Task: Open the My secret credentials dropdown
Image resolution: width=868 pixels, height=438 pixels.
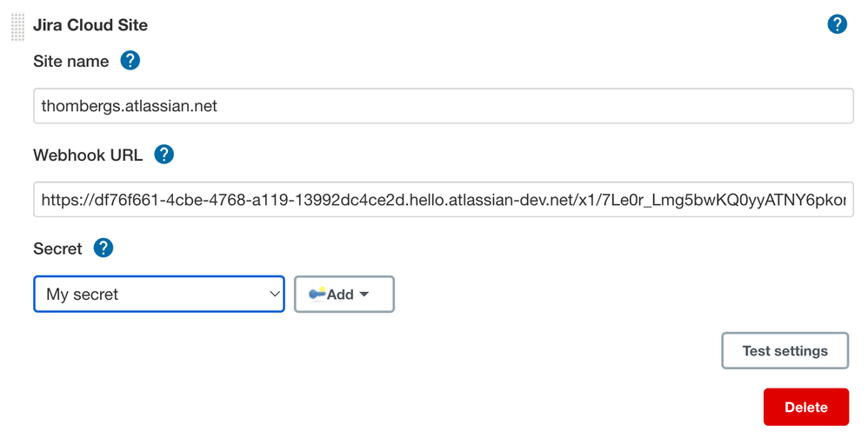Action: [159, 295]
